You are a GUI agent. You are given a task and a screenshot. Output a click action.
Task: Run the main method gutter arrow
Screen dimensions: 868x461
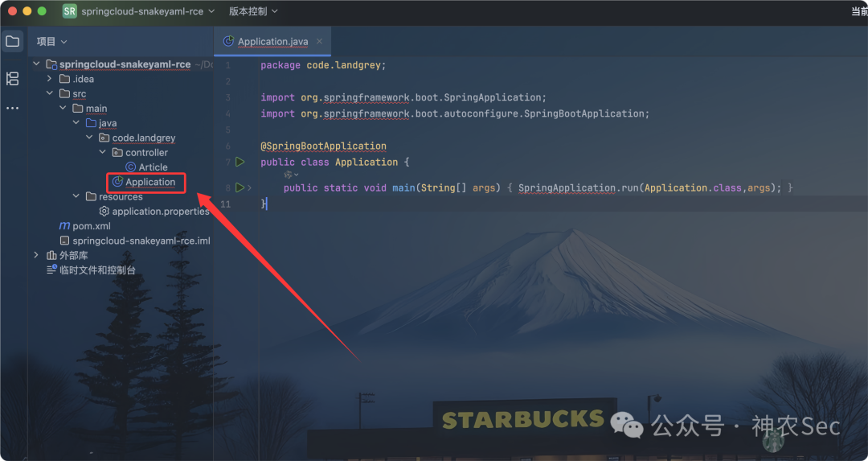[x=240, y=187]
